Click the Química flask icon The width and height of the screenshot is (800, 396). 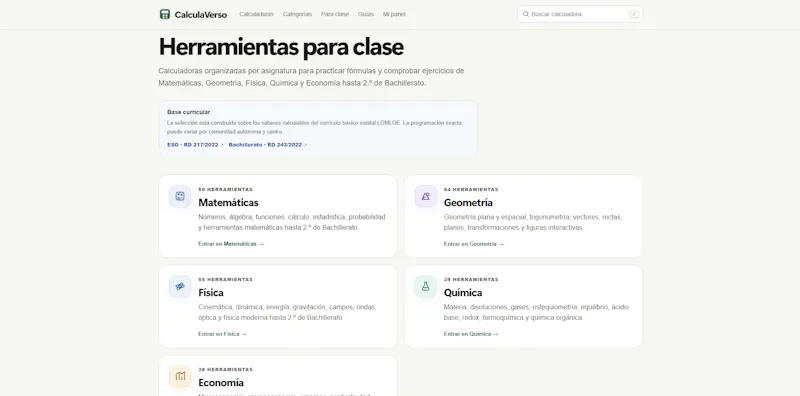pyautogui.click(x=426, y=286)
